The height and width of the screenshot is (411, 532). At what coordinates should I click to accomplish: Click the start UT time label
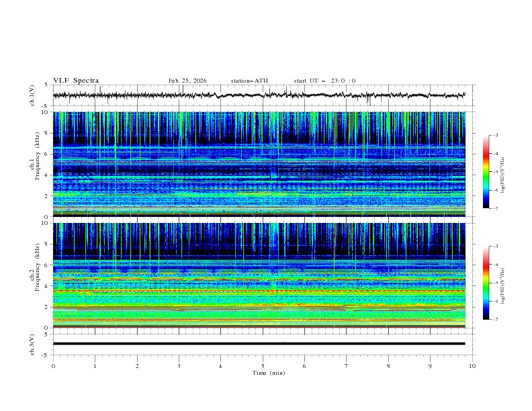[324, 81]
